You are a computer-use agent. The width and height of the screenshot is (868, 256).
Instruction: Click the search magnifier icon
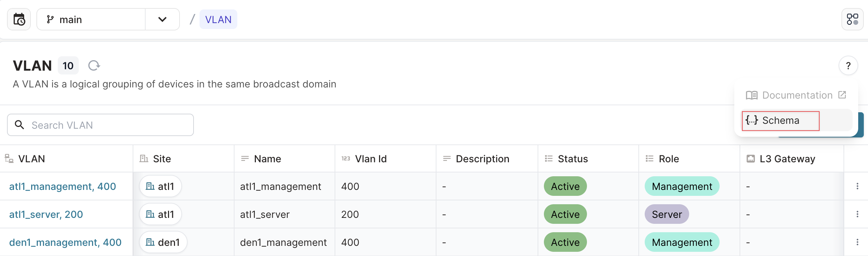pos(19,125)
